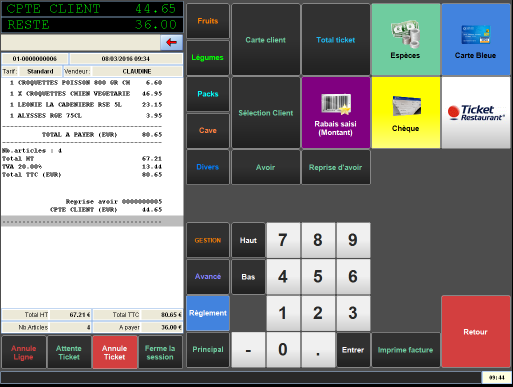This screenshot has height=387, width=513.
Task: Apply Rabais saisi (Montant) discount
Action: pyautogui.click(x=336, y=112)
